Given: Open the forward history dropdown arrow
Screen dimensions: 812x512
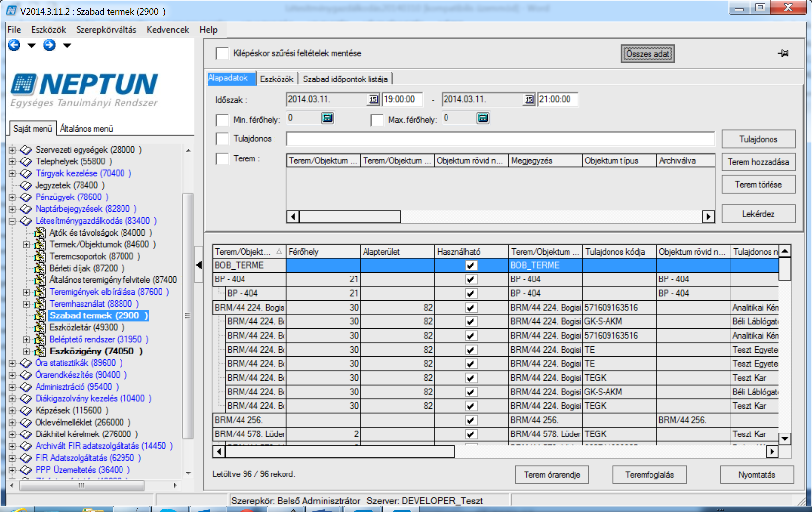Looking at the screenshot, I should (67, 46).
